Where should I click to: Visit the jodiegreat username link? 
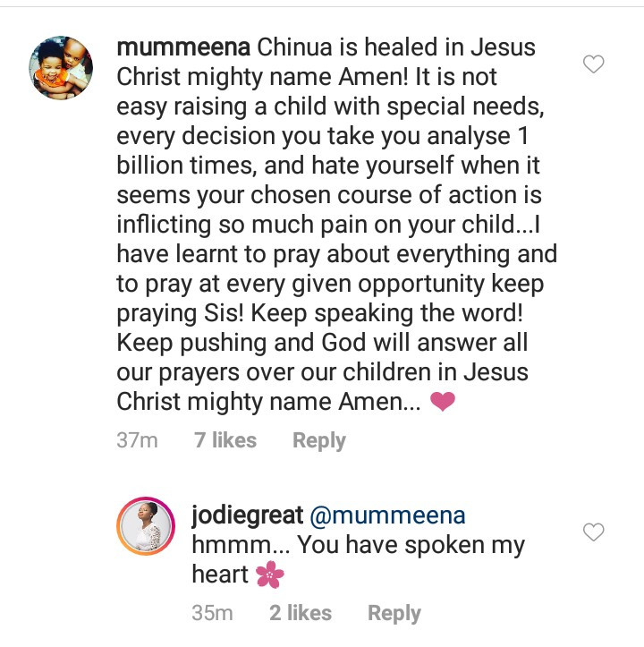coord(246,515)
